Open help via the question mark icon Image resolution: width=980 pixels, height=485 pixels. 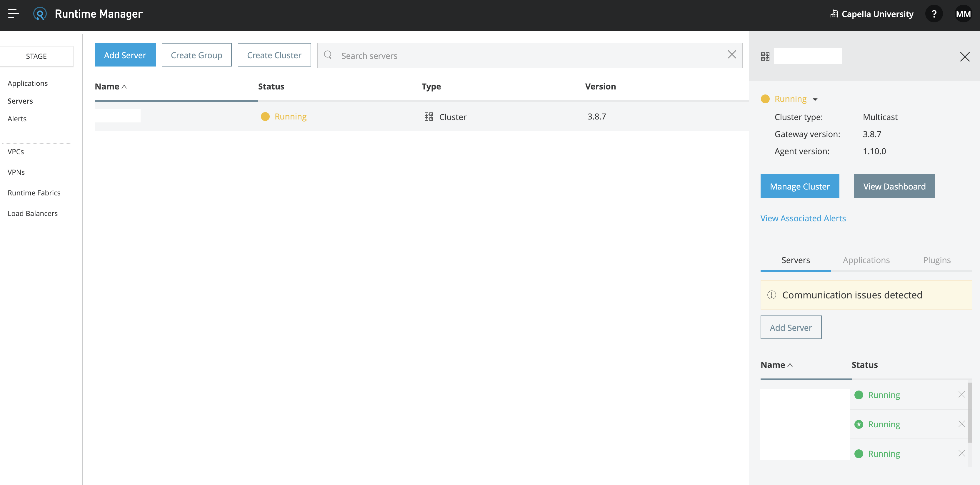pos(934,14)
